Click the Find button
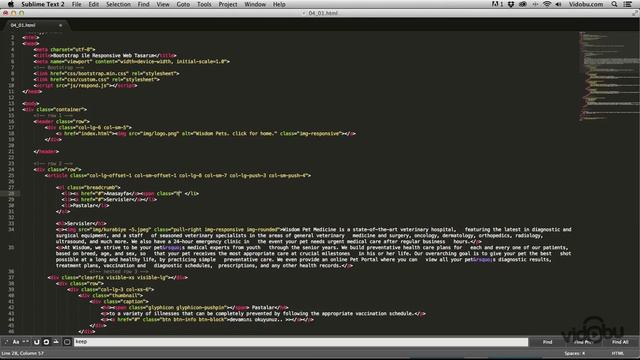640x360 pixels. [x=547, y=342]
